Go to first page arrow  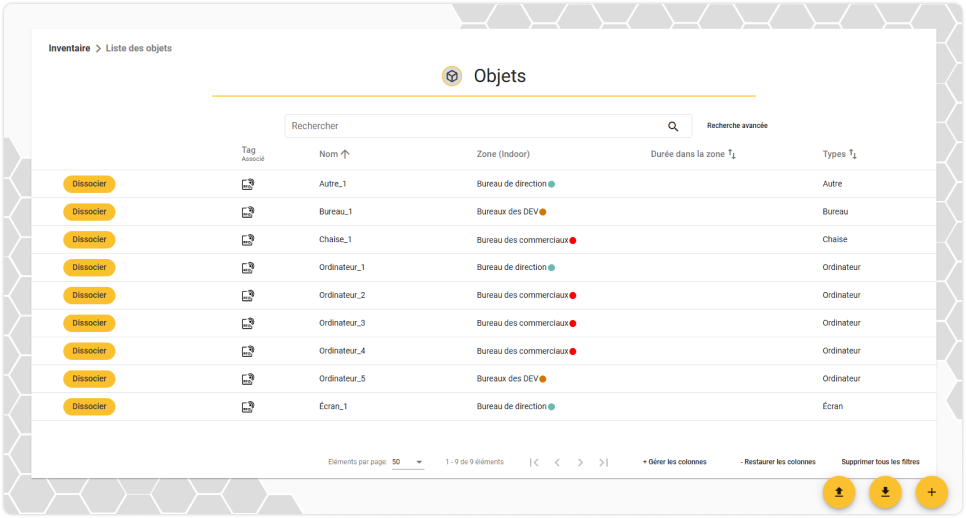coord(534,462)
